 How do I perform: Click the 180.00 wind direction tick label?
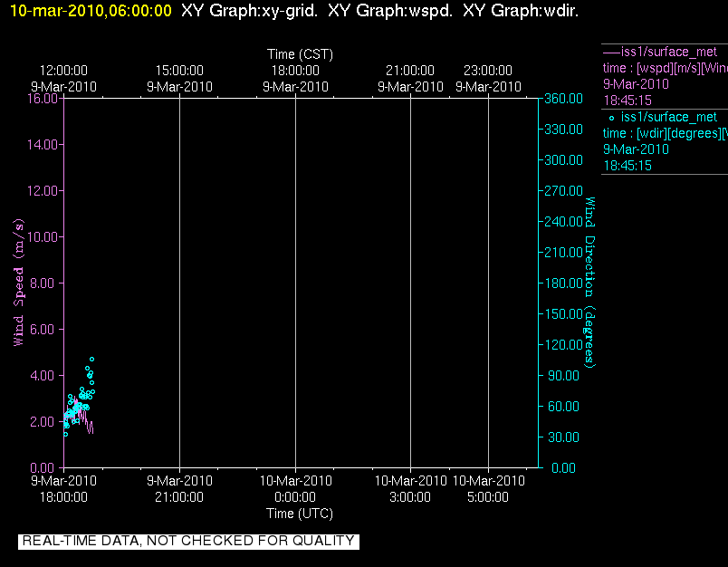(563, 283)
